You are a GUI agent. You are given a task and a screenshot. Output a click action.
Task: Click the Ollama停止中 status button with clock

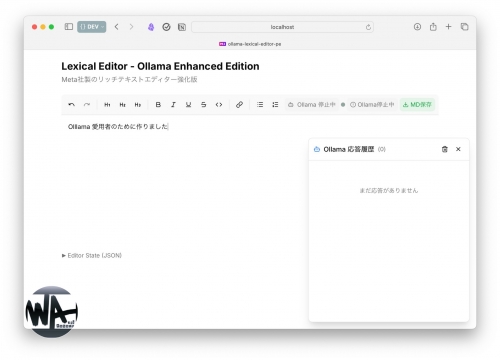pyautogui.click(x=372, y=105)
